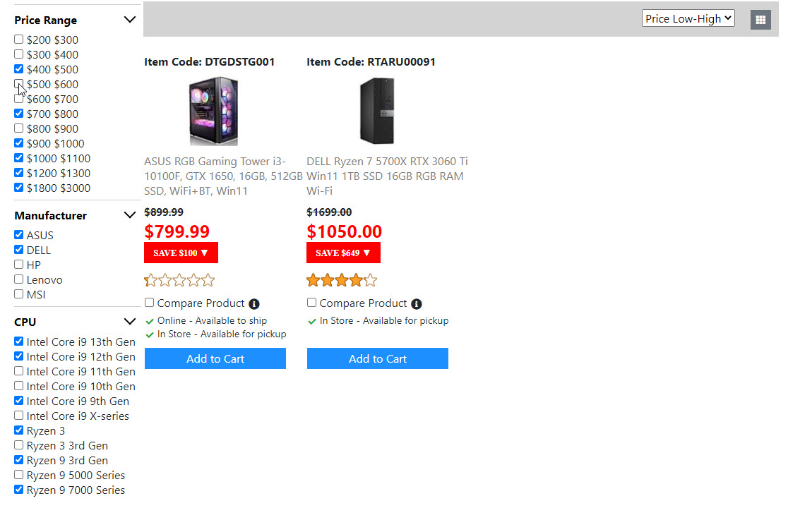Screen dimensions: 788x532
Task: Click the ASUS tower star rating
Action: click(x=180, y=281)
